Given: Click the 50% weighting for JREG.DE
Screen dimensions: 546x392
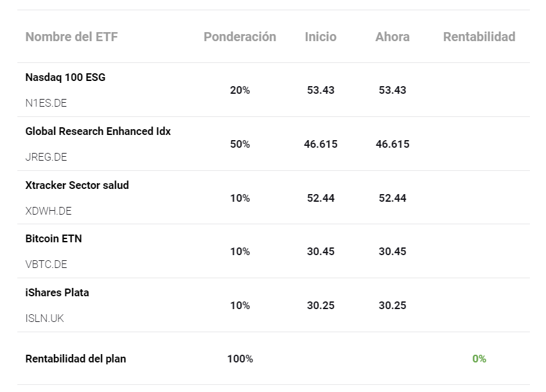Looking at the screenshot, I should (240, 144).
